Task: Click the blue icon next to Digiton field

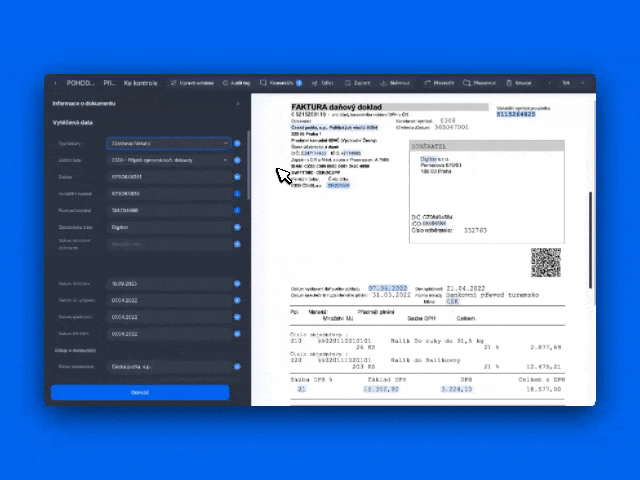Action: pos(237,227)
